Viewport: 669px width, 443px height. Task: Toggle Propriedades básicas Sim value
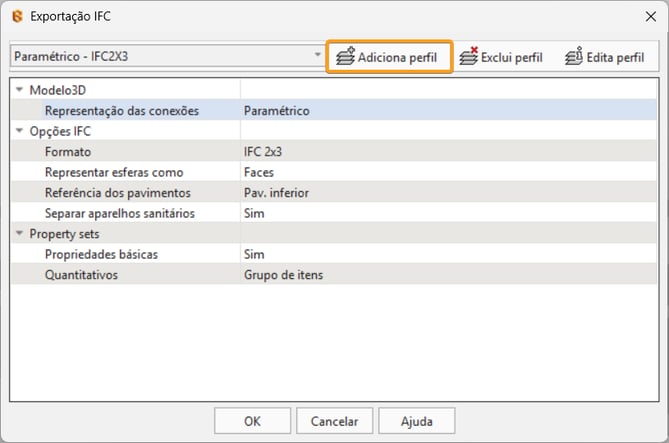pyautogui.click(x=254, y=254)
